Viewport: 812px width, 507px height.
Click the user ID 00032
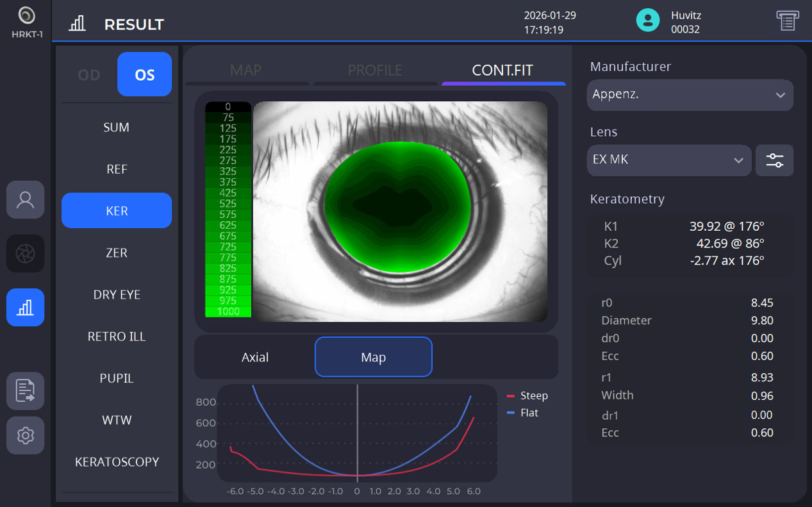685,29
